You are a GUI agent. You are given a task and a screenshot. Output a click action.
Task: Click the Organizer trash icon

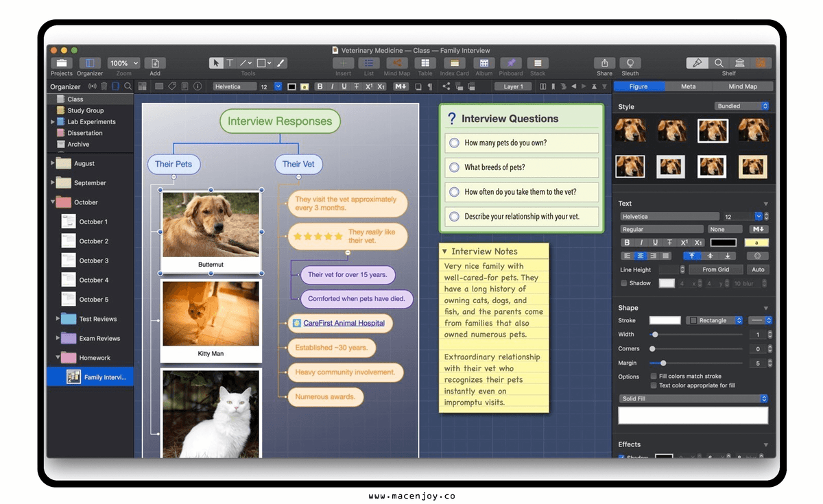point(104,86)
